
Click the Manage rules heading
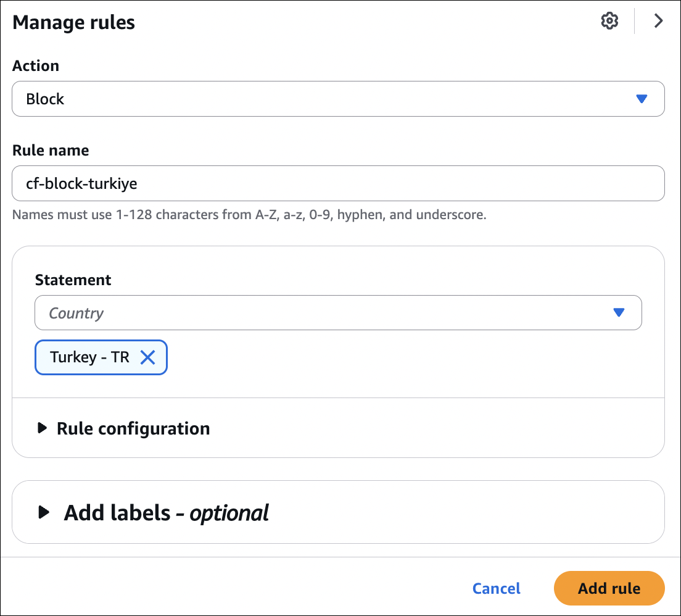click(73, 23)
